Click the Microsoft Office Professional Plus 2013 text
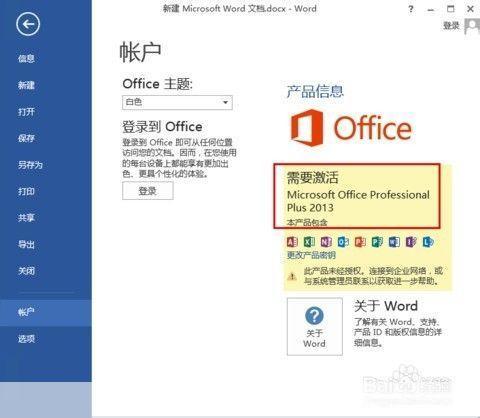 pos(358,201)
